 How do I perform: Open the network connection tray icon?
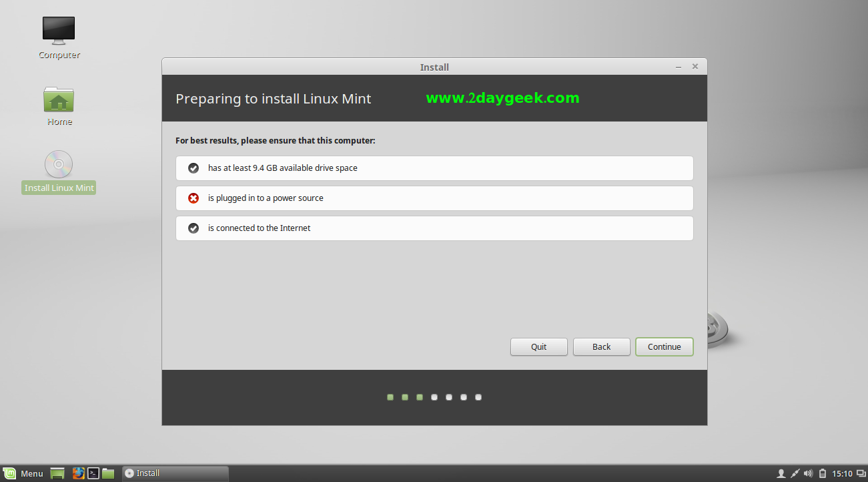795,473
